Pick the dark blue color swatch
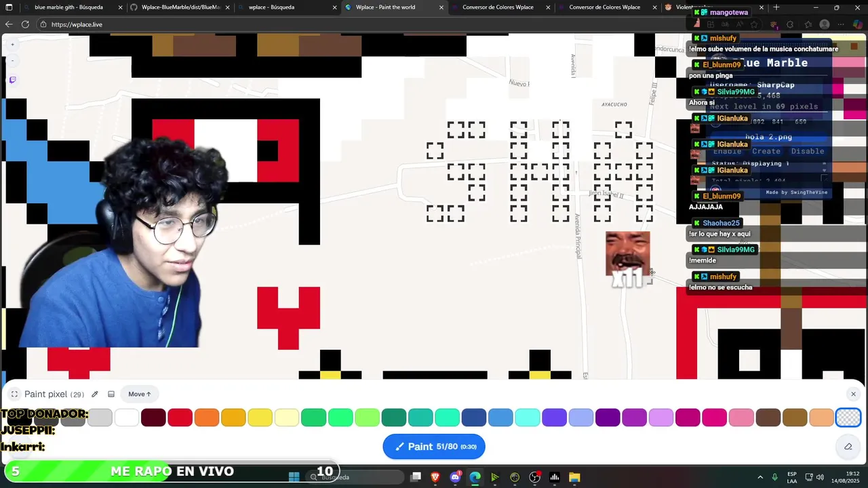The width and height of the screenshot is (868, 488). [x=474, y=418]
